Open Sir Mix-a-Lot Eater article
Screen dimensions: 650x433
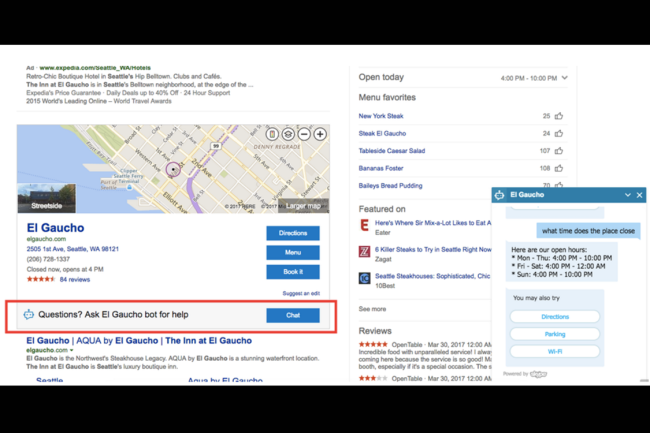pyautogui.click(x=433, y=223)
